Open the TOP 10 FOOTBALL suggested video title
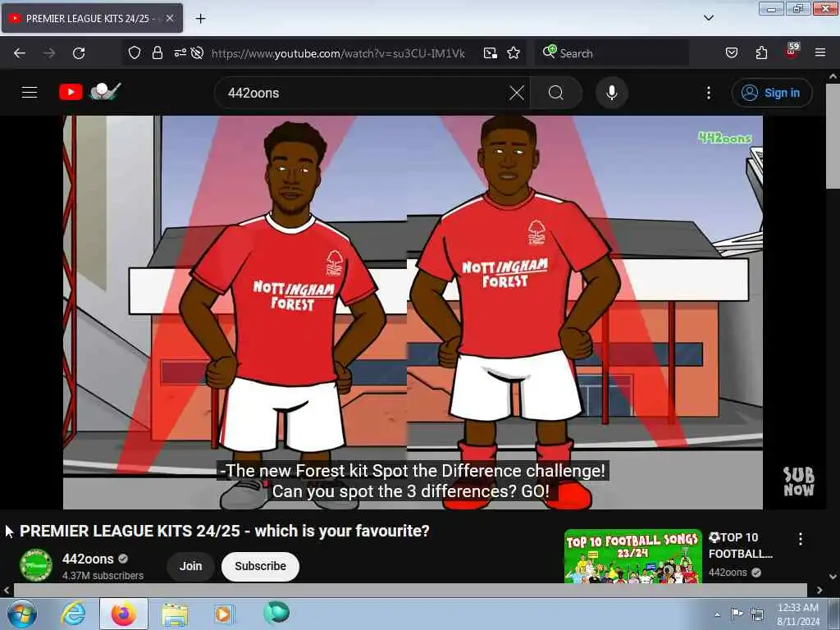 click(741, 546)
